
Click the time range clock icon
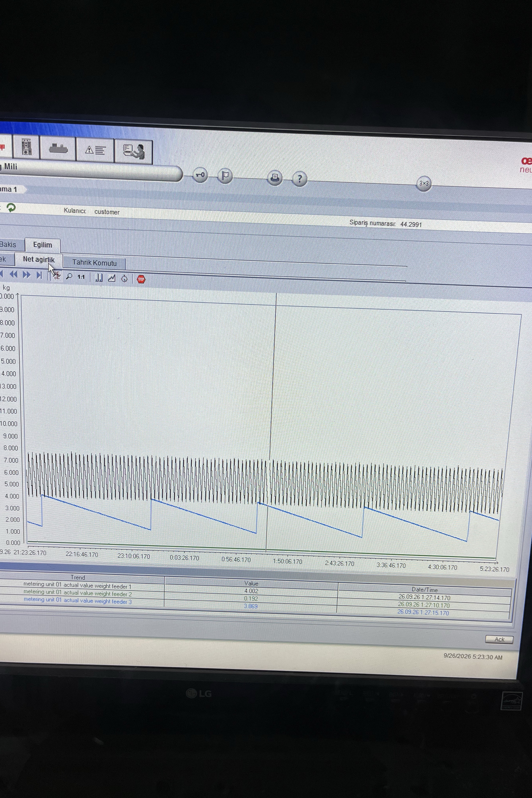click(x=124, y=278)
